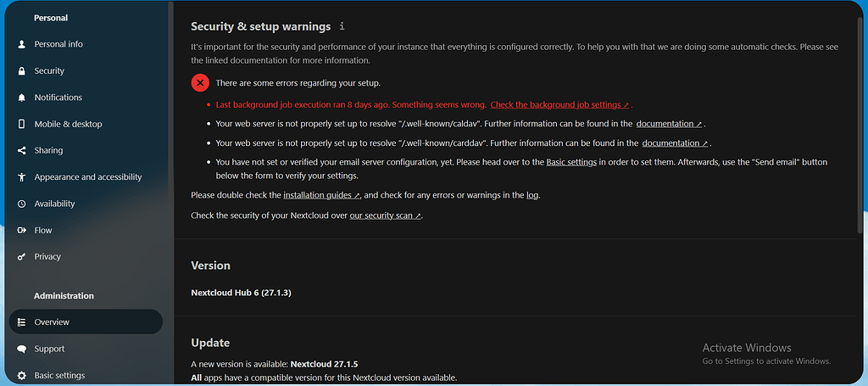Click the Privacy key icon

tap(21, 257)
